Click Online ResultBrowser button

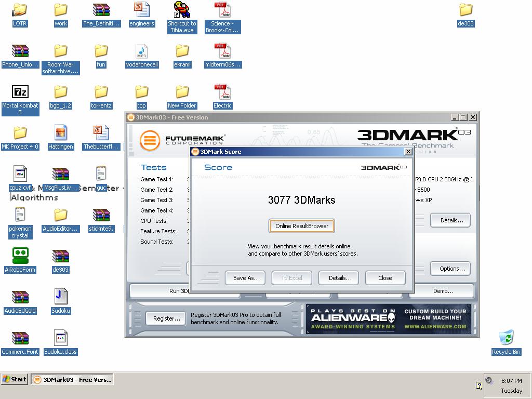click(x=302, y=226)
